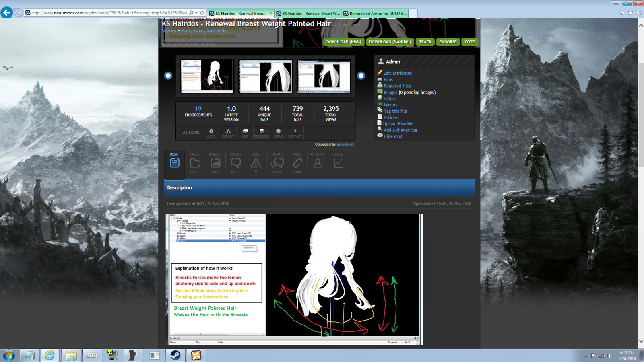Click the search magnifier in the address bar
644x362 pixels.
click(x=191, y=13)
